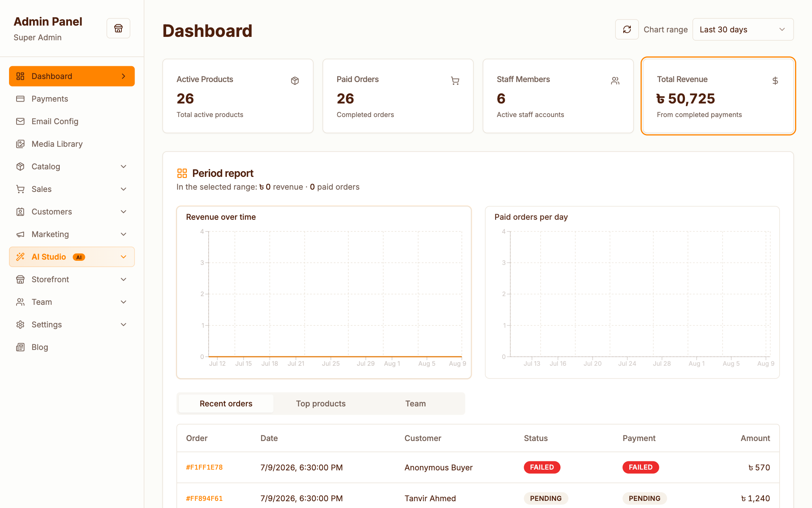Go to Blog in the sidebar
The image size is (812, 508).
pos(72,347)
